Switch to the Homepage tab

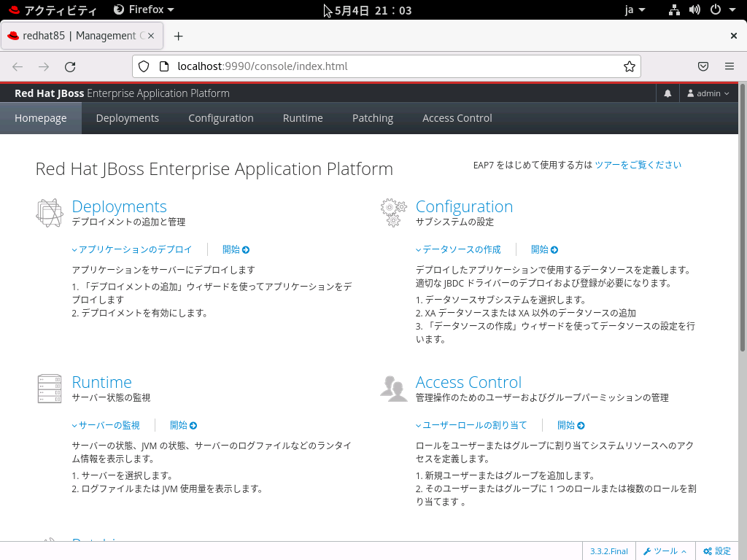pos(41,118)
